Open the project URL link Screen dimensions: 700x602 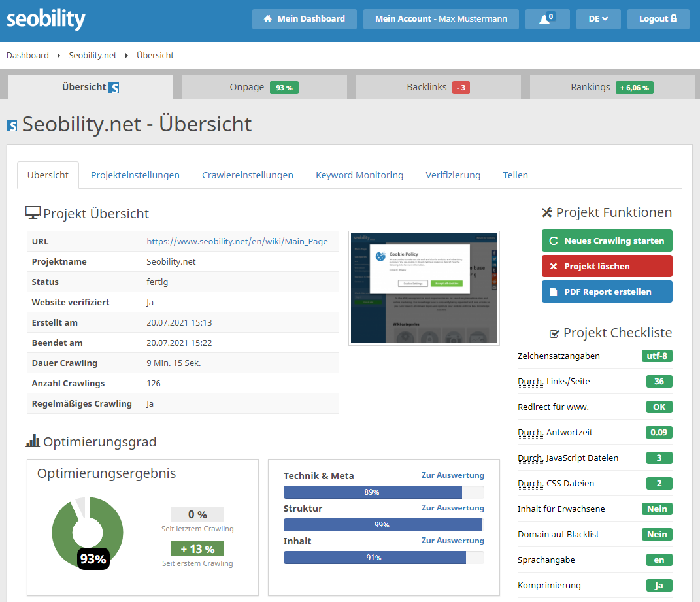[237, 242]
